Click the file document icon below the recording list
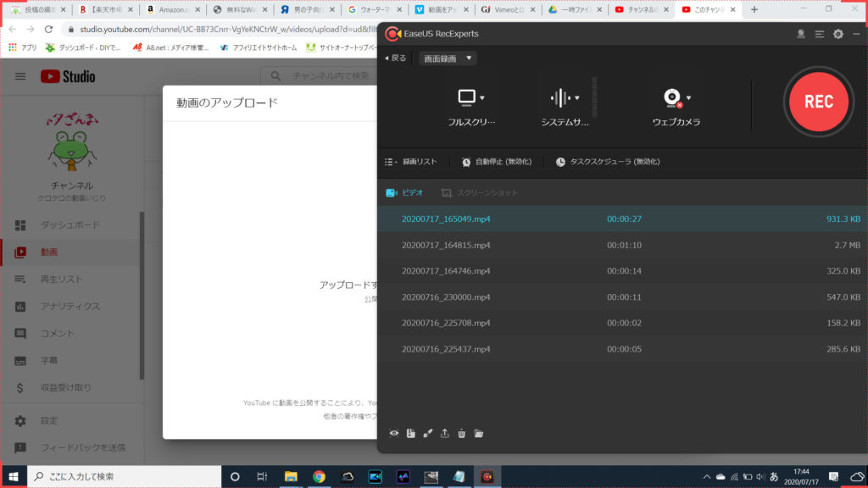Viewport: 868px width, 488px height. pos(411,433)
